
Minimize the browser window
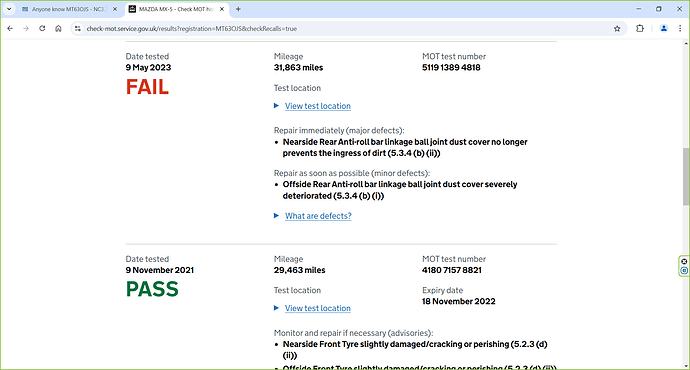(639, 9)
